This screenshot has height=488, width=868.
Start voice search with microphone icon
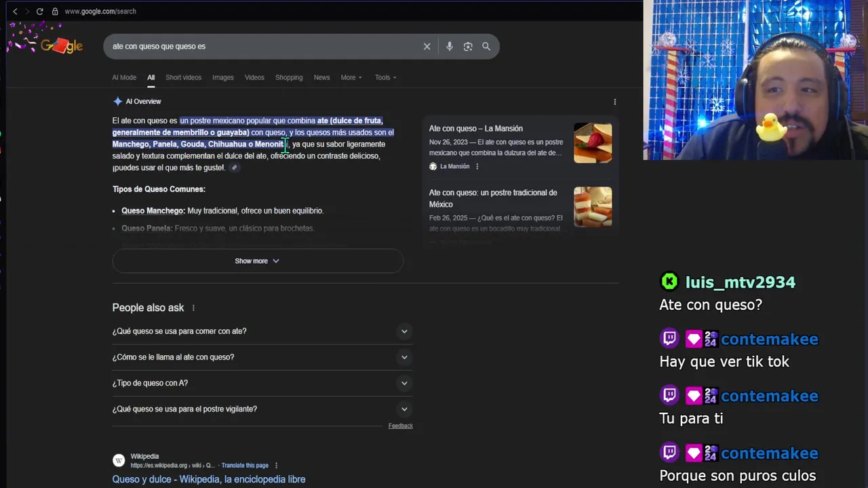click(x=449, y=46)
